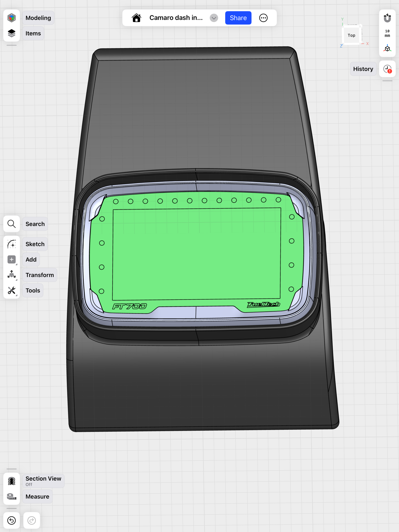The width and height of the screenshot is (399, 532).
Task: Select the green FT700 display face
Action: pos(196,254)
